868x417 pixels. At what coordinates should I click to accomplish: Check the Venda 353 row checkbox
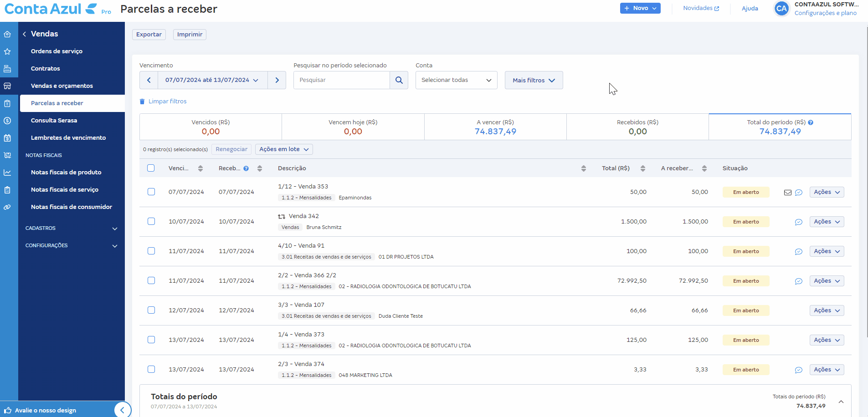click(x=151, y=192)
